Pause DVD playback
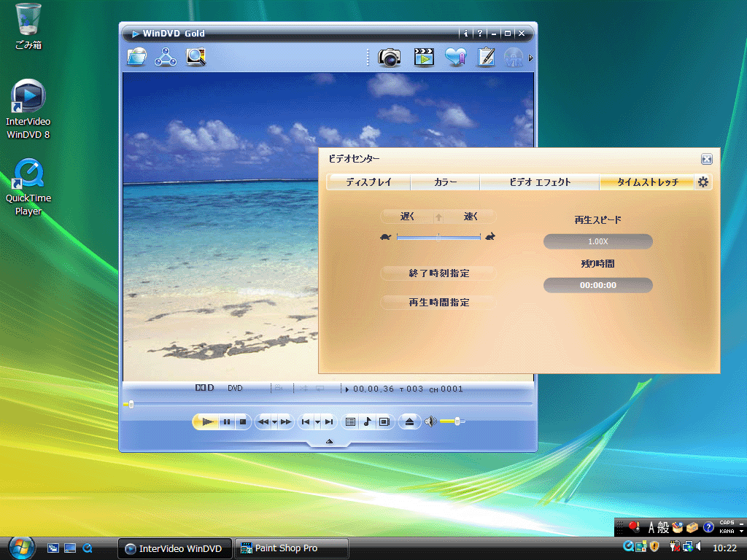The image size is (747, 560). (x=227, y=421)
